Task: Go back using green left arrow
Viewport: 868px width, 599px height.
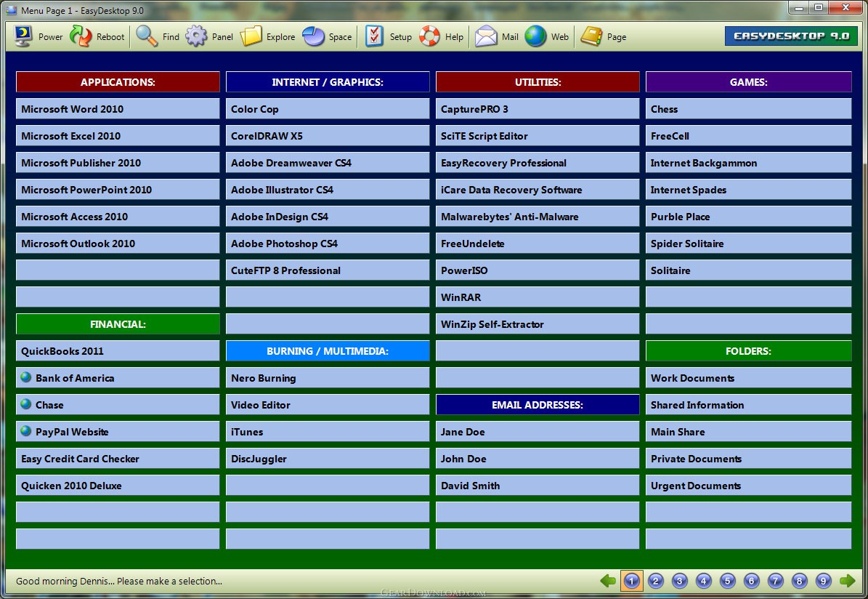Action: 608,580
